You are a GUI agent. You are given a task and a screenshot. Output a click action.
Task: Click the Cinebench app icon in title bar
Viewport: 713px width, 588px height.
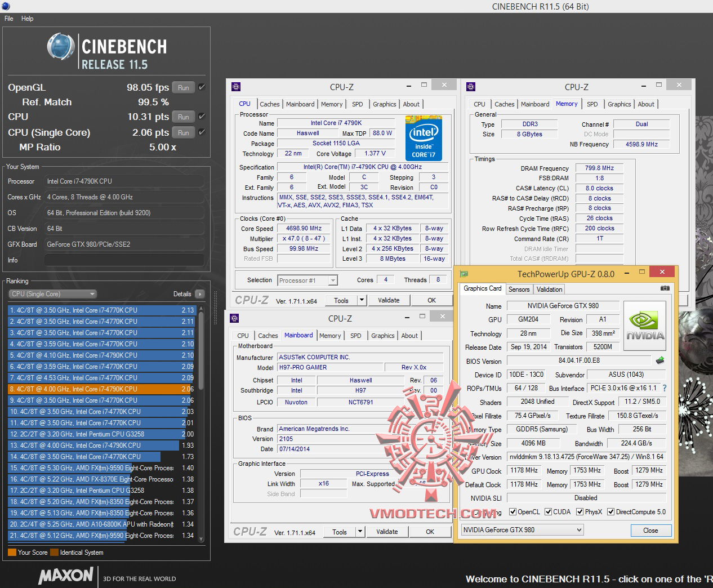(5, 5)
